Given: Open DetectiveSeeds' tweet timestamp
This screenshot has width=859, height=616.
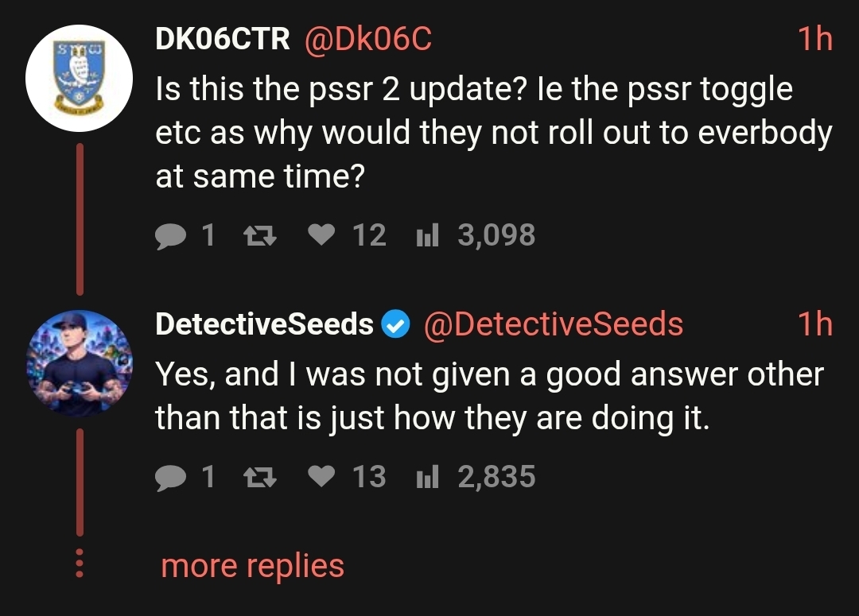Looking at the screenshot, I should coord(816,323).
